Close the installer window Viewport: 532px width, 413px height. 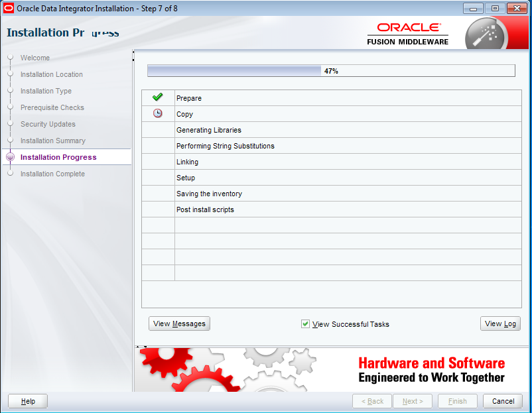pyautogui.click(x=517, y=9)
